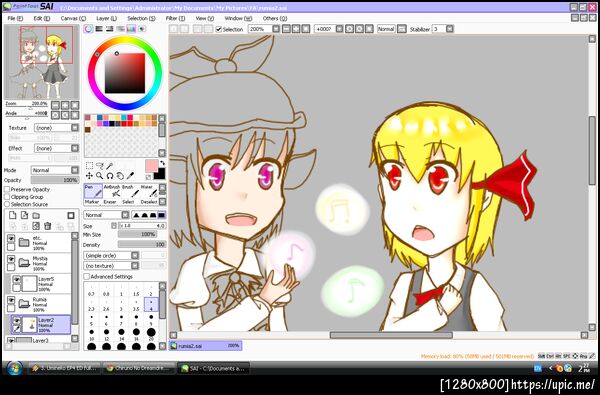The image size is (600, 395).
Task: Open the Window menu
Action: point(238,18)
